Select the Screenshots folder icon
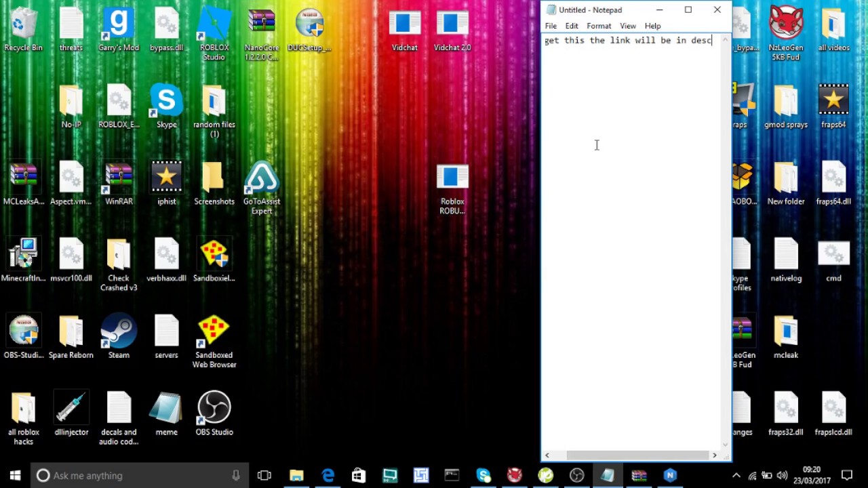Screen dimensions: 868x488 [x=214, y=184]
